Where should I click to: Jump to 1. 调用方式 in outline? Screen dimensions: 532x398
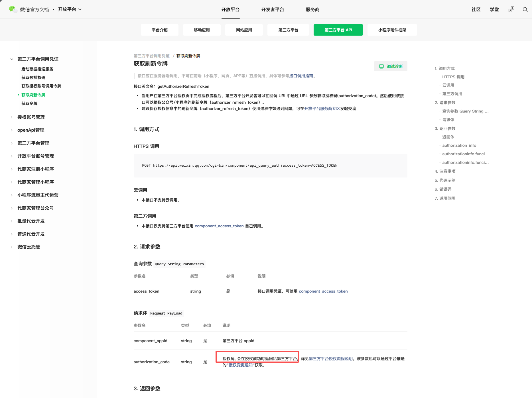click(444, 68)
